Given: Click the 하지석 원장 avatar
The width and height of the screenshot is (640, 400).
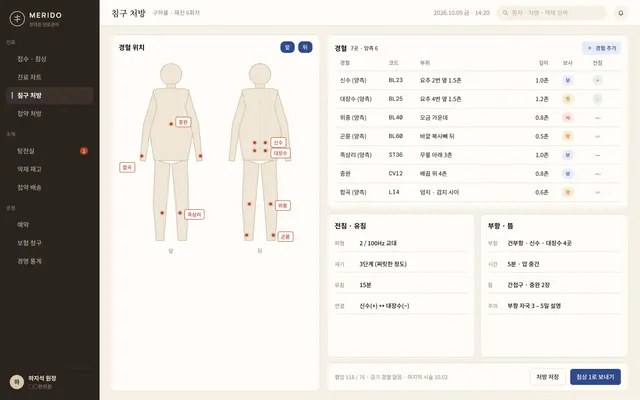Looking at the screenshot, I should (17, 382).
